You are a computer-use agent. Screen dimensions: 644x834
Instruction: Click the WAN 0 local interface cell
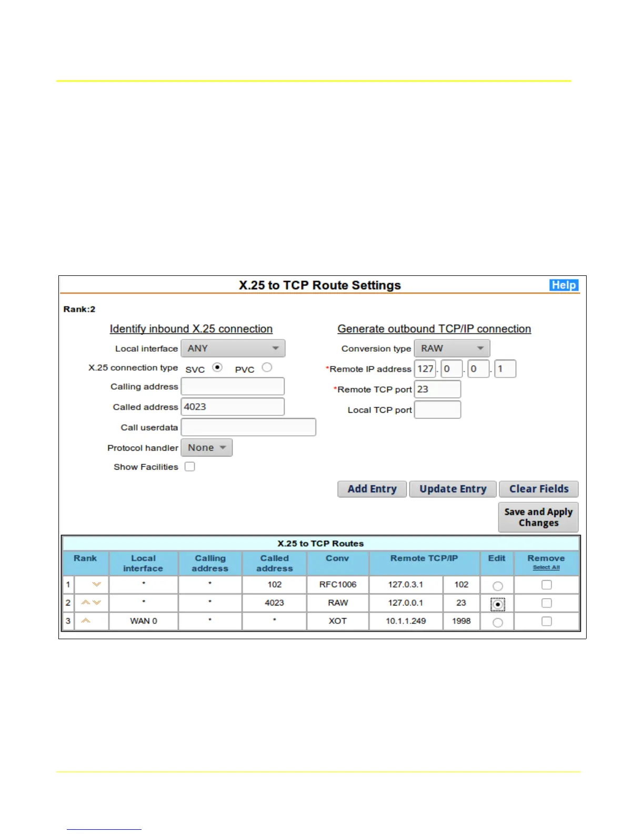coord(144,621)
